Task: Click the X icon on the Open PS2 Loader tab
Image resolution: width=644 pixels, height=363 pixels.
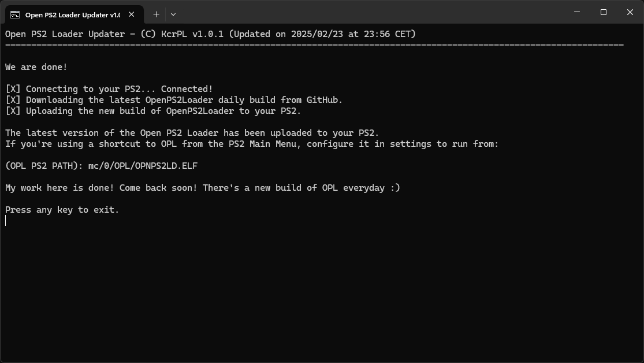Action: [x=131, y=14]
